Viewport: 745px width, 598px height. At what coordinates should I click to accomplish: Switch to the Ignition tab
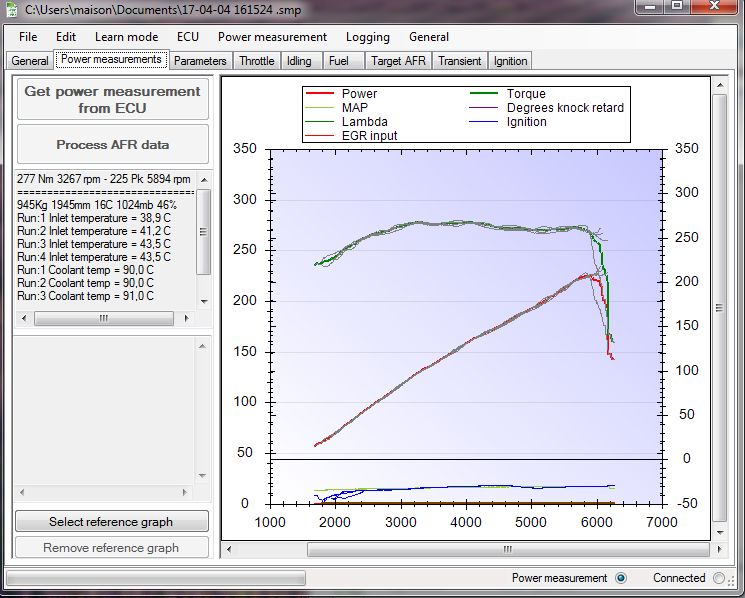click(x=510, y=61)
